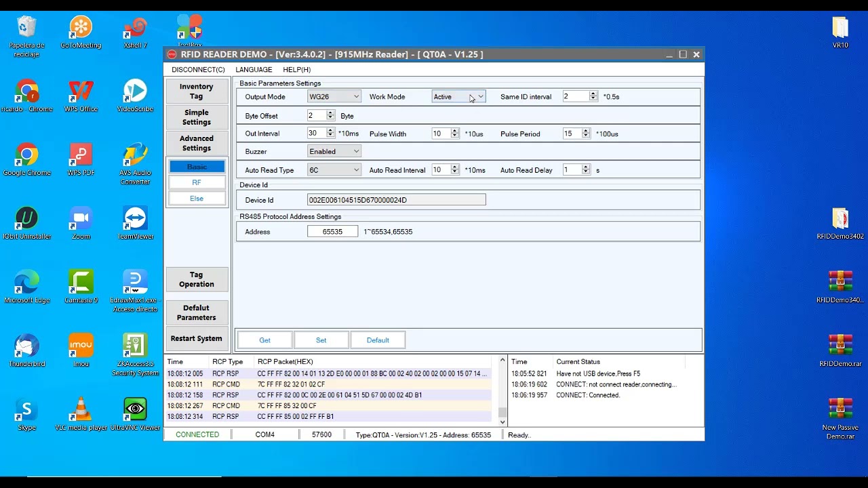Open AVS Audio Converter shortcut
This screenshot has width=868, height=488.
point(135,163)
